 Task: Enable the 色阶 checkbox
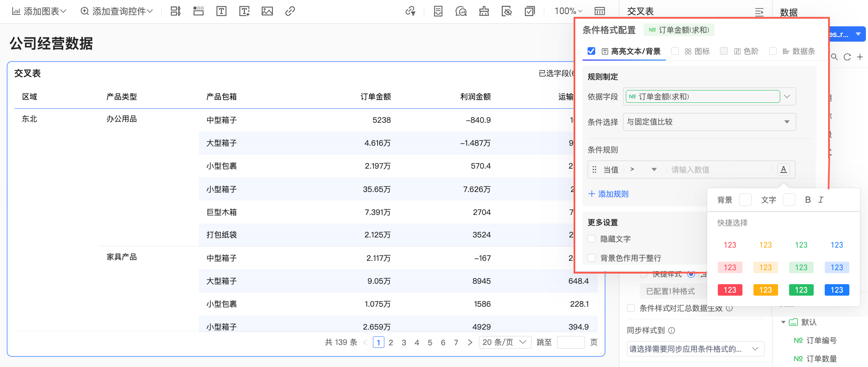coord(724,51)
